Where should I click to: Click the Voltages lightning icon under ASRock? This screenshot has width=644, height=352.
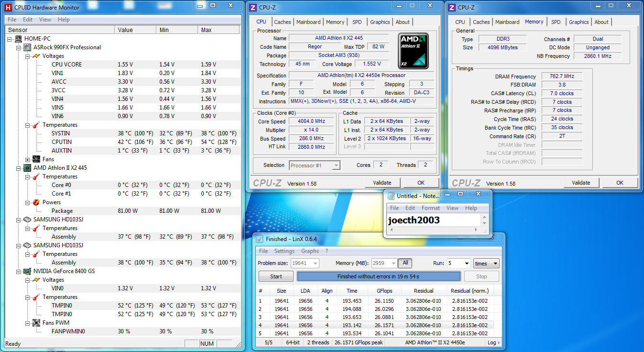pos(36,56)
